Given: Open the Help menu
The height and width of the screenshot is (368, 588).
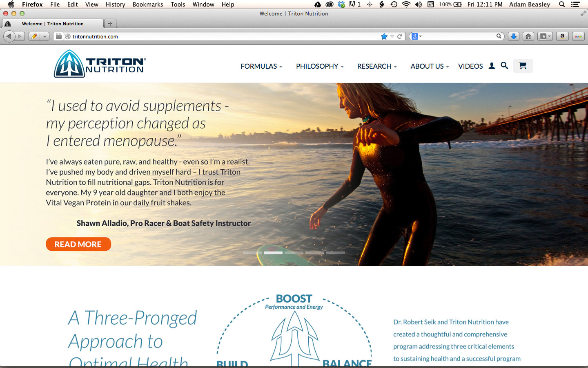Looking at the screenshot, I should [x=228, y=4].
